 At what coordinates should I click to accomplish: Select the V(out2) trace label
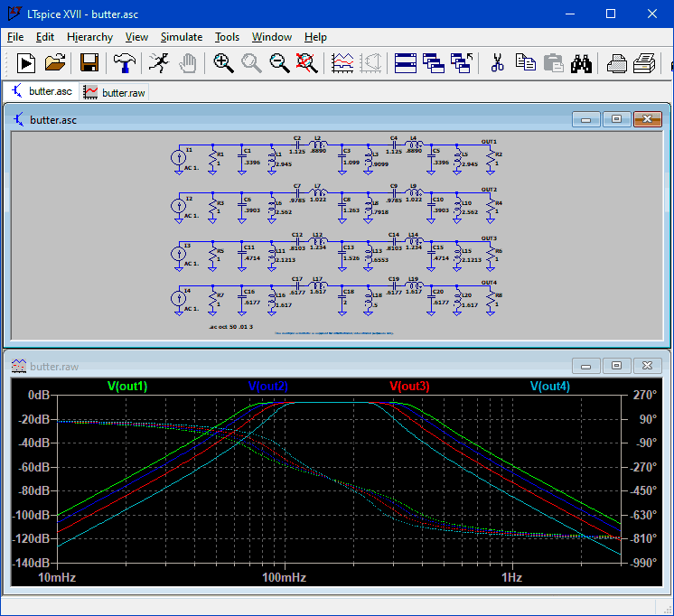[x=268, y=386]
